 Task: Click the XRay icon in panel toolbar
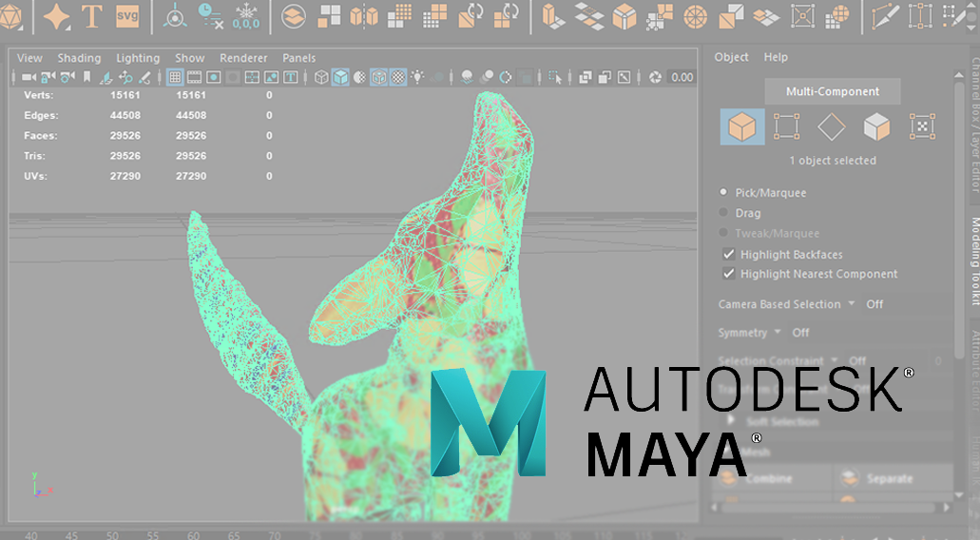pyautogui.click(x=585, y=77)
